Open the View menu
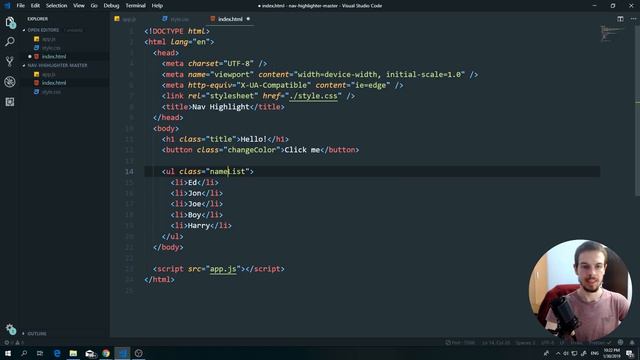 pos(79,6)
